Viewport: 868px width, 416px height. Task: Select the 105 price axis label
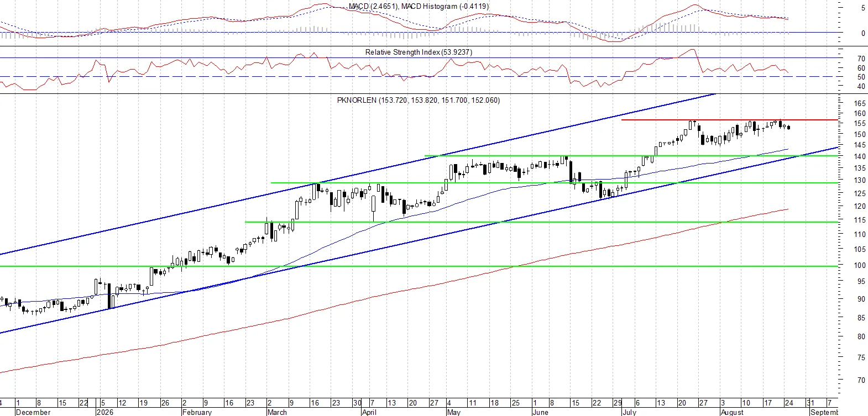point(860,249)
